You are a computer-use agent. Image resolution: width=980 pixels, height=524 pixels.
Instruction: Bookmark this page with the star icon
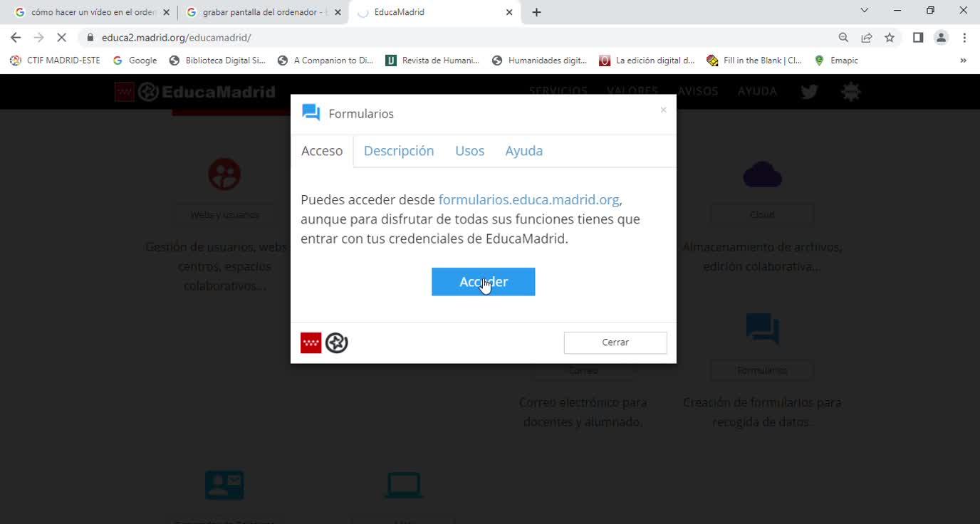890,38
